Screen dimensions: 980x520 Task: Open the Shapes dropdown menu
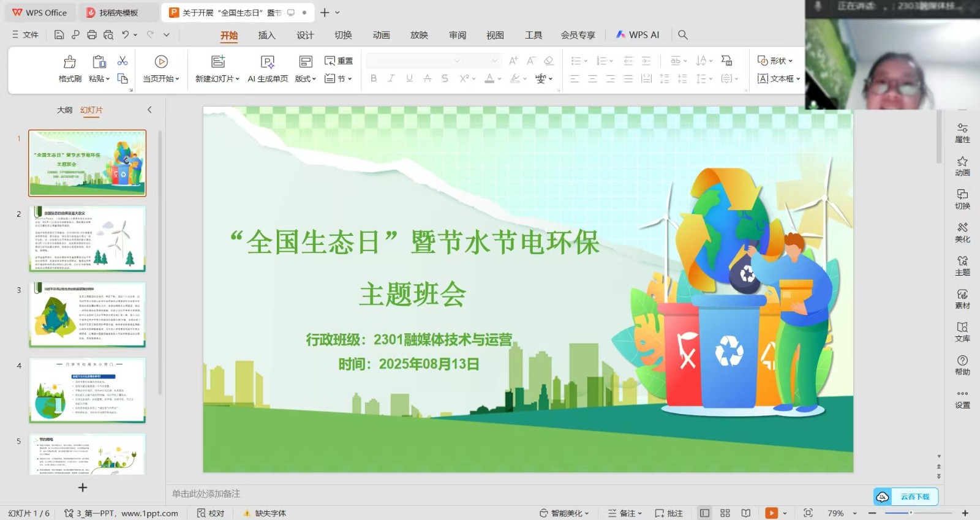(x=775, y=61)
